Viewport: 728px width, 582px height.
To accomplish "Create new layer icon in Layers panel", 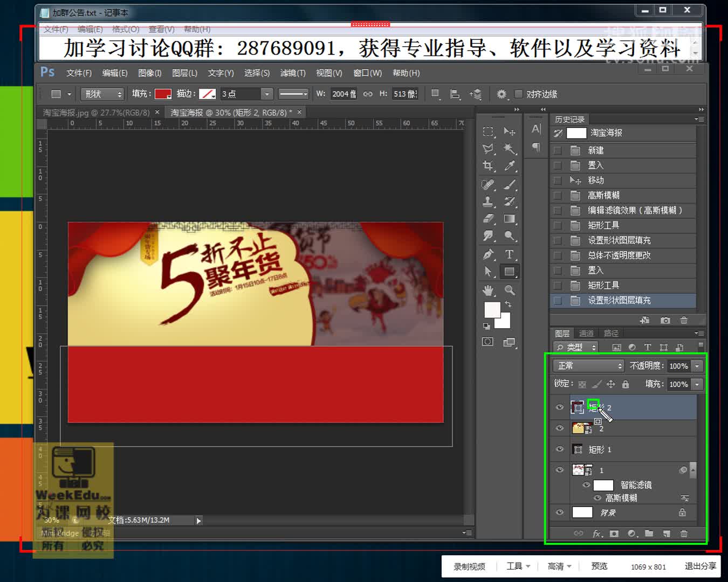I will (x=667, y=533).
